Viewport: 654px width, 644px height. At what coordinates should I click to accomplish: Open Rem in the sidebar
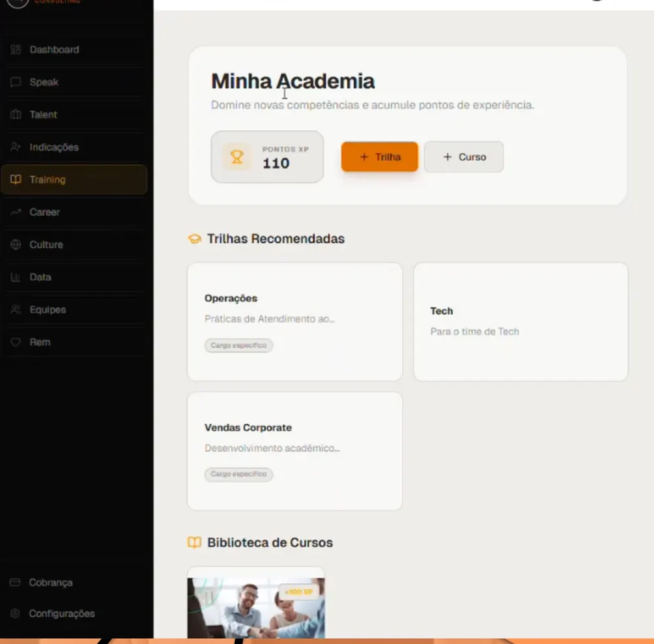click(75, 343)
